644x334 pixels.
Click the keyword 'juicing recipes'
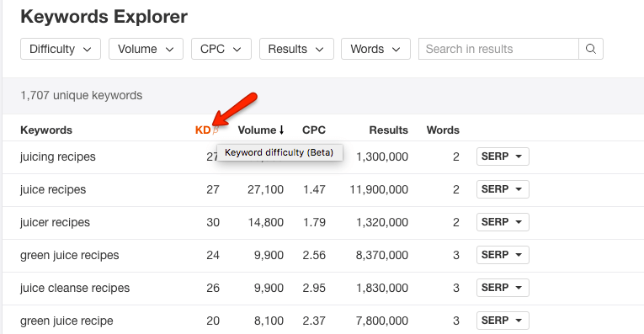[x=58, y=157]
